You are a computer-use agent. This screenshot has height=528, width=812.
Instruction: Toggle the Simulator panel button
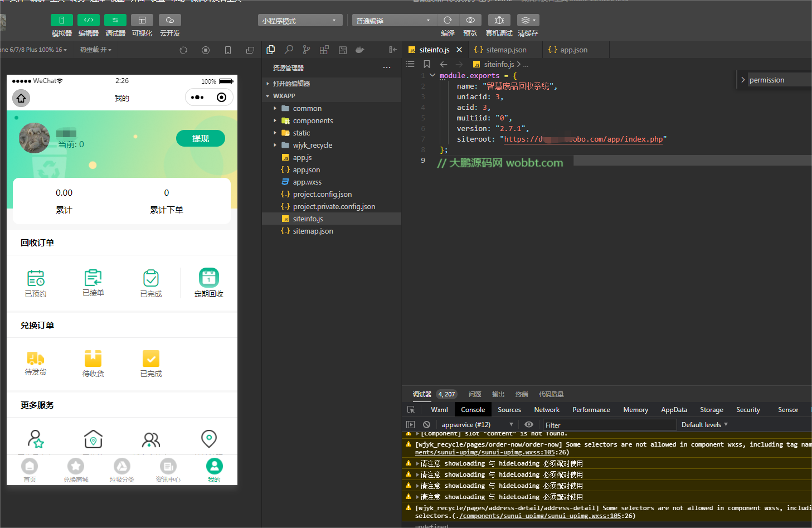pos(61,20)
